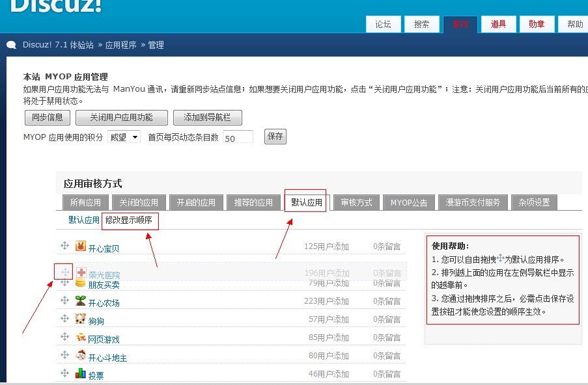Open the 勋章 top navigation item
This screenshot has width=588, height=385.
coord(537,24)
